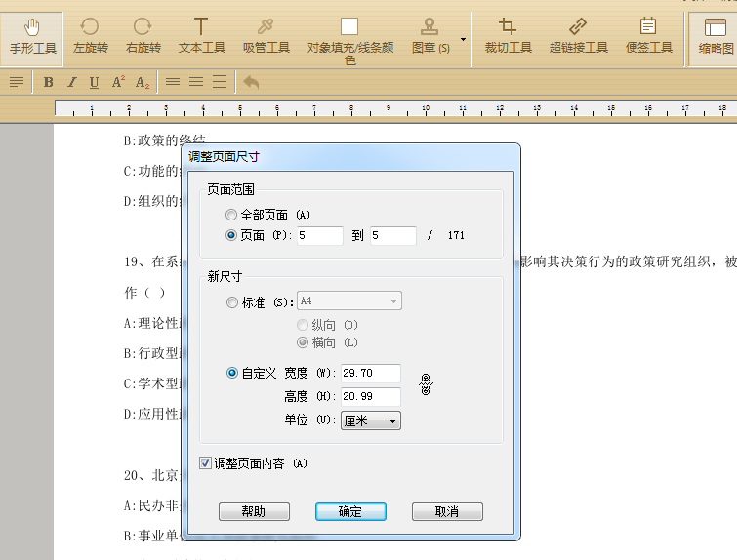Set tight line spacing icon

[x=173, y=82]
